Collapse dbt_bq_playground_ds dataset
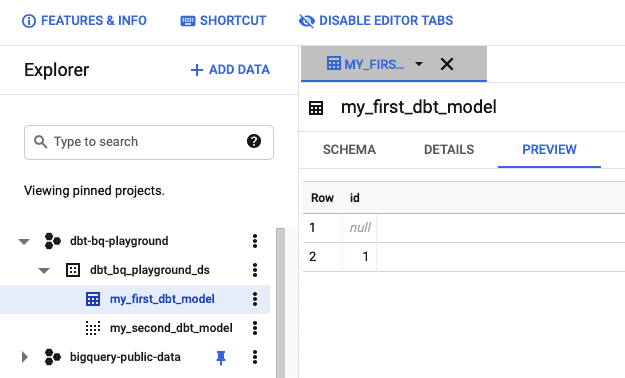This screenshot has width=625, height=378. click(x=44, y=271)
